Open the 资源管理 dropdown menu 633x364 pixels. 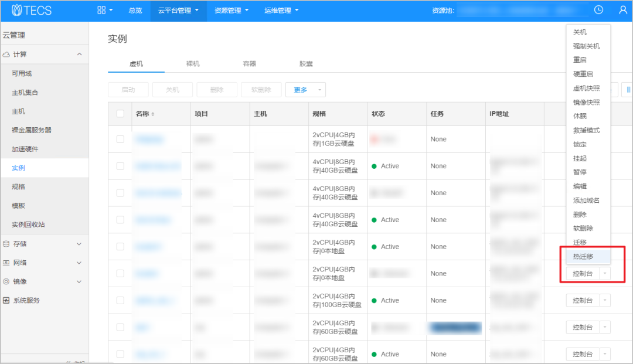232,11
